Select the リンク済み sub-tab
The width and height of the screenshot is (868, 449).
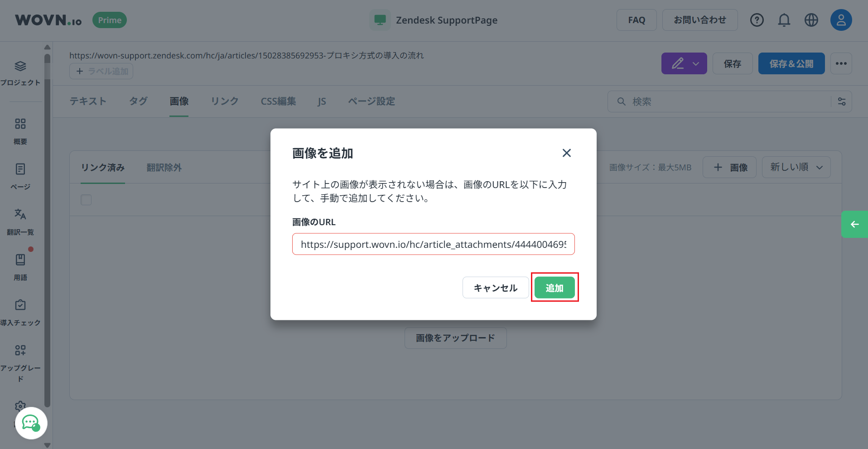click(x=103, y=168)
